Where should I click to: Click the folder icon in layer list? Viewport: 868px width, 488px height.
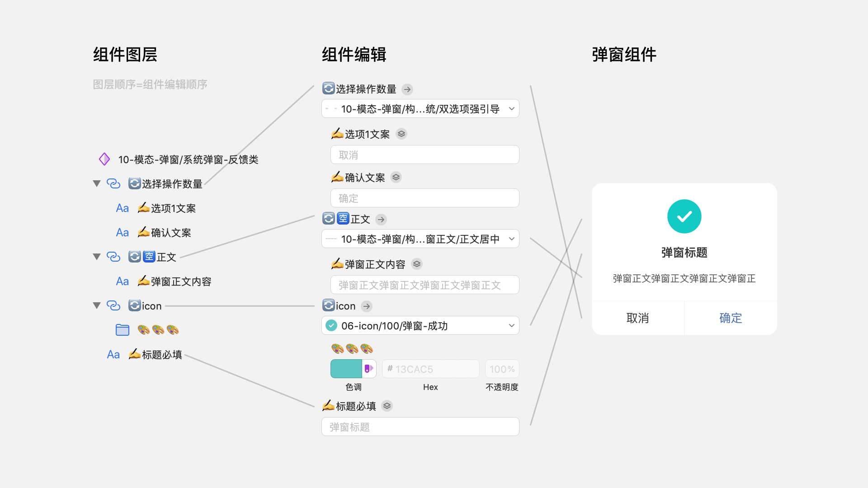pos(122,330)
